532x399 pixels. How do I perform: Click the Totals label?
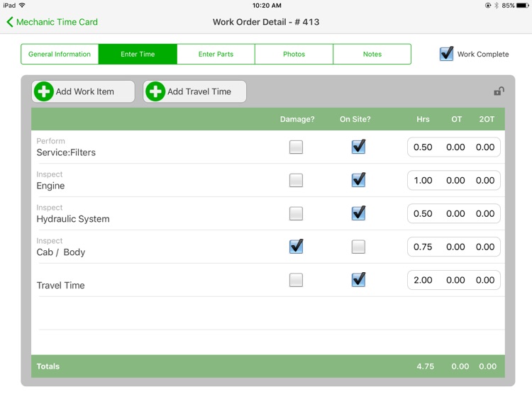48,366
